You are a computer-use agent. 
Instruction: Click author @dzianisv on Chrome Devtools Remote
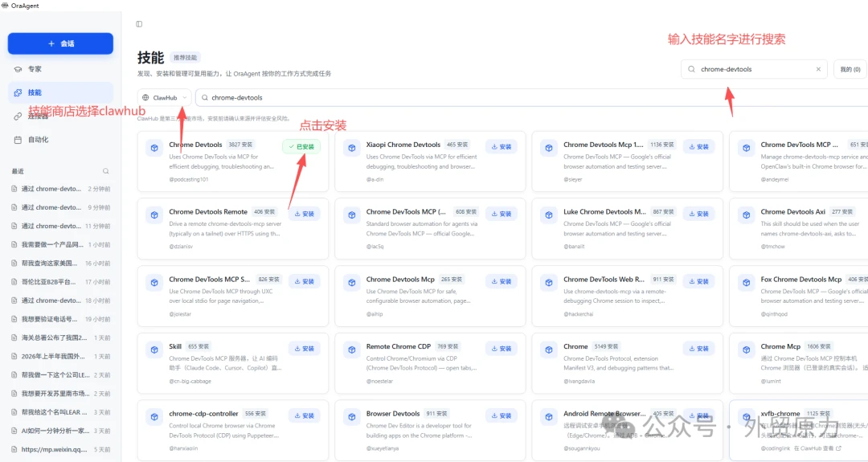point(181,247)
